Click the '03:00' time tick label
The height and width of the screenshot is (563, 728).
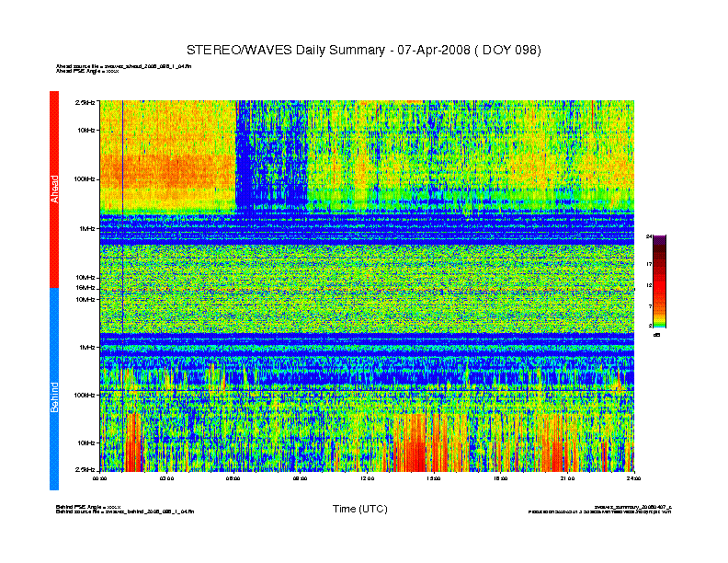point(166,478)
